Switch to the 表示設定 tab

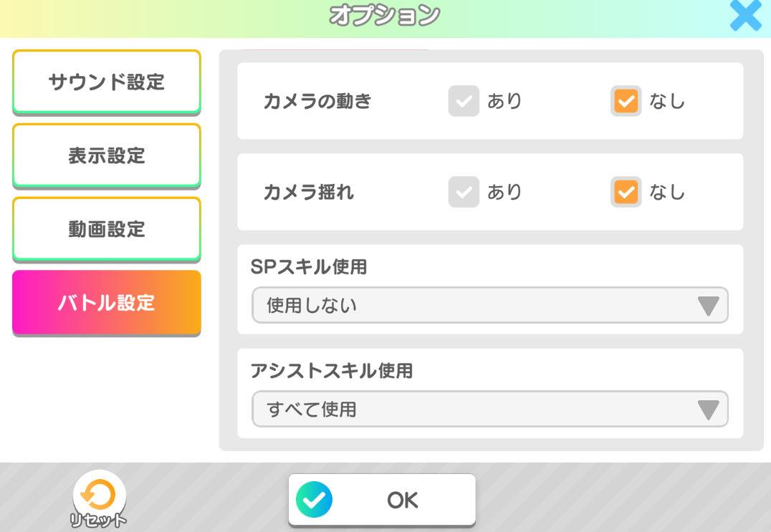tap(107, 155)
